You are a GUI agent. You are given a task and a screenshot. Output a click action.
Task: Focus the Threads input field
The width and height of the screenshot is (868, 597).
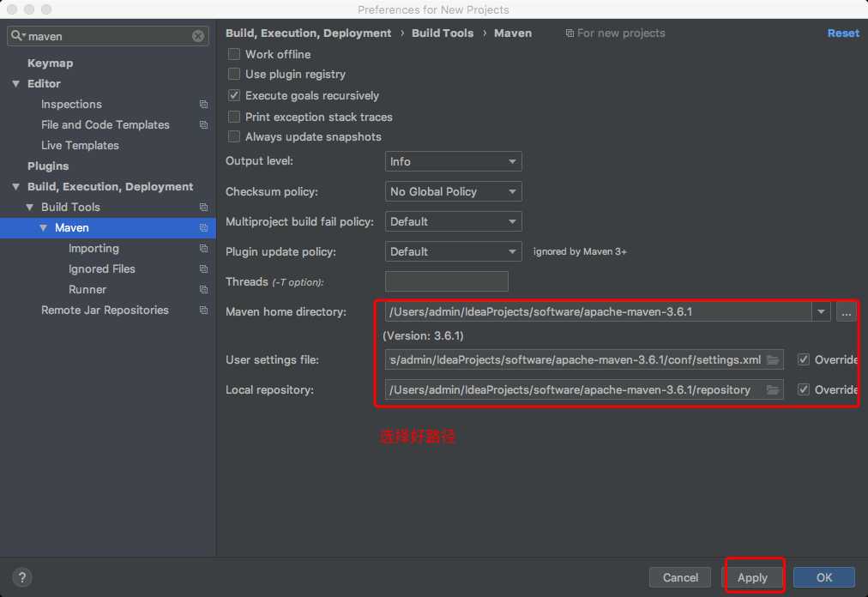click(447, 281)
